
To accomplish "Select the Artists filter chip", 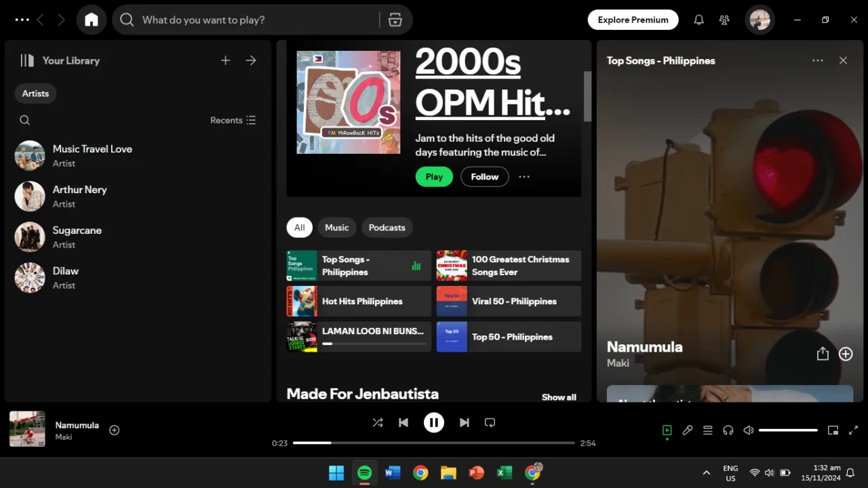I will coord(35,94).
